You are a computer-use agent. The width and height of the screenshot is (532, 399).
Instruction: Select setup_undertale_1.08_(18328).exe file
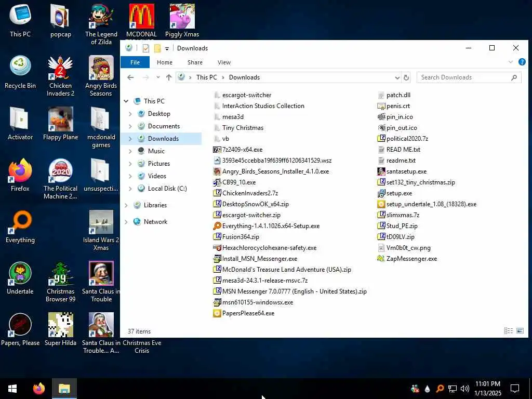tap(427, 204)
